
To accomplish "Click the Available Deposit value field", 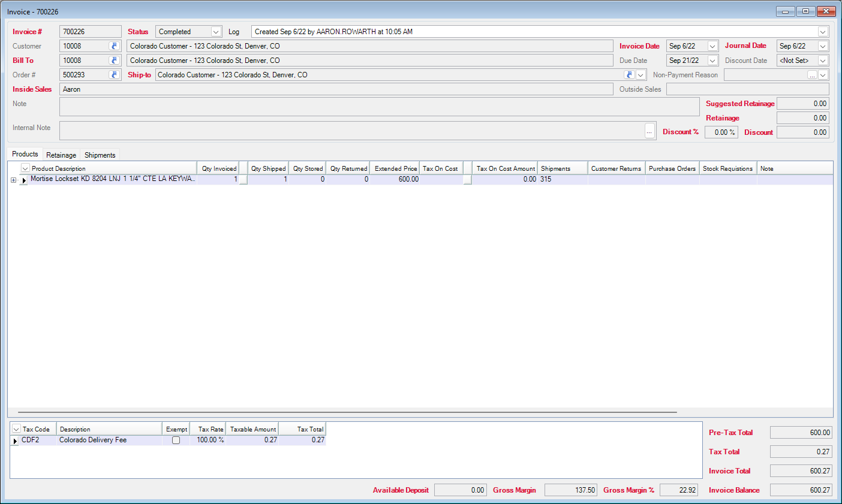I will coord(460,490).
